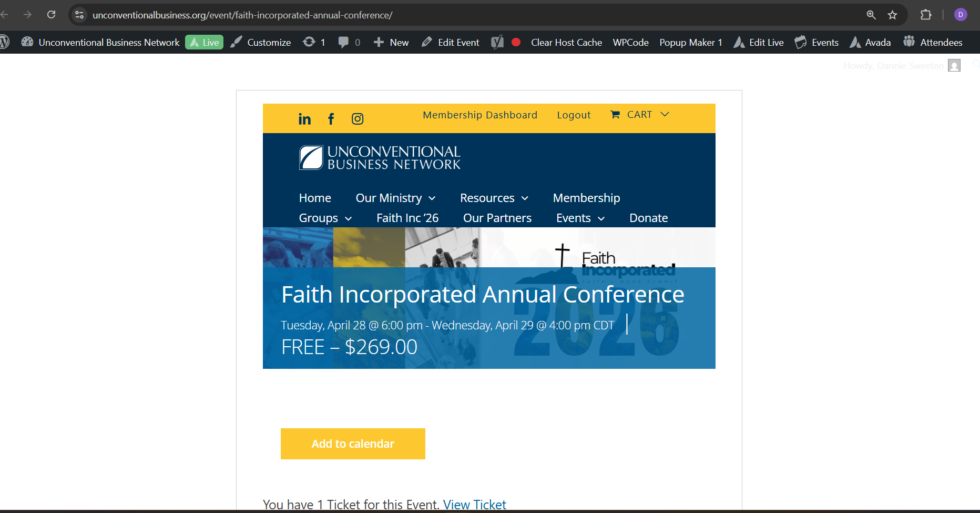Click Edit Live in admin bar

click(x=759, y=42)
